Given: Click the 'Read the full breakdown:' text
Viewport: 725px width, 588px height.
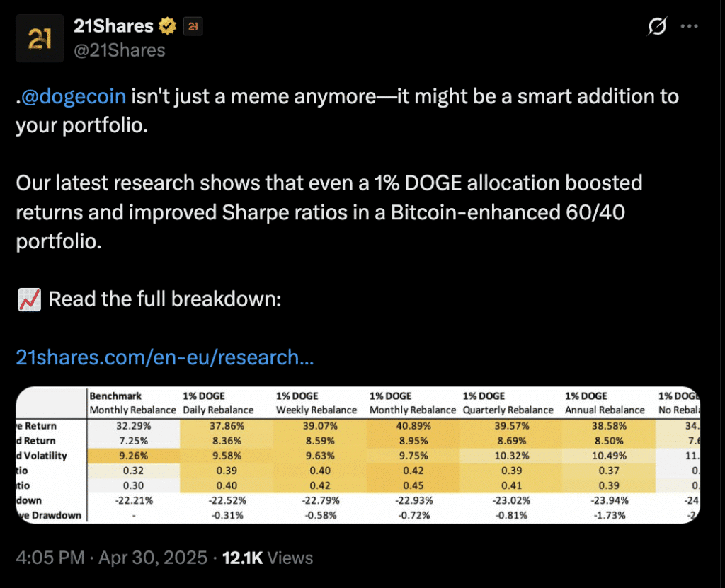Looking at the screenshot, I should click(164, 299).
